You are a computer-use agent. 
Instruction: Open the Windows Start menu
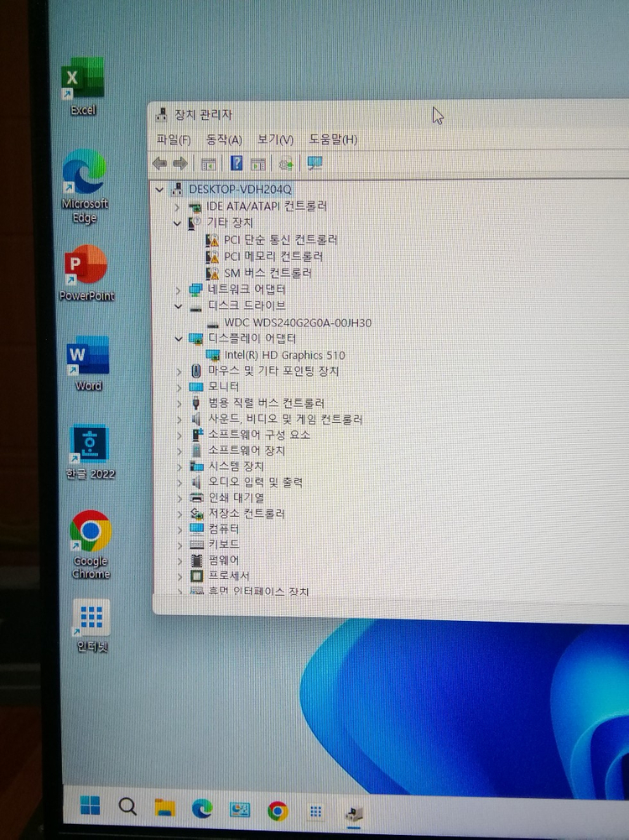click(90, 806)
